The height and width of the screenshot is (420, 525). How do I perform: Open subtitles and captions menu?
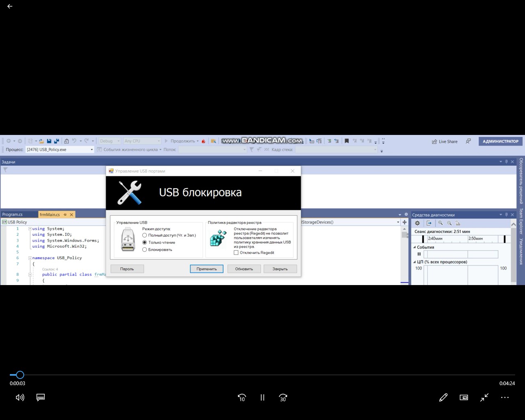pyautogui.click(x=40, y=397)
